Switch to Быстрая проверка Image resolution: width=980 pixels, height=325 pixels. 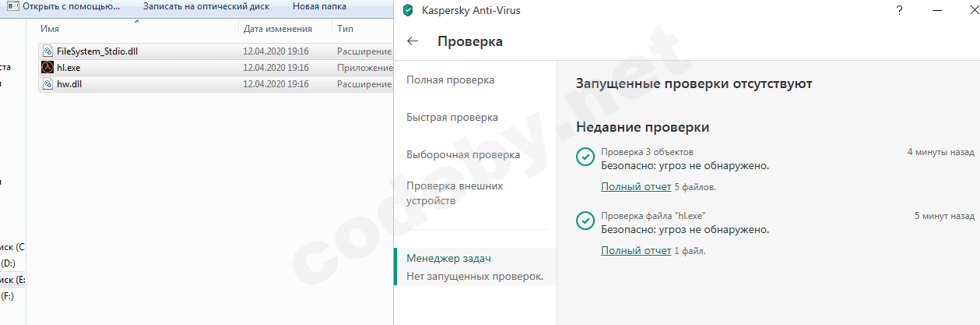tap(452, 118)
